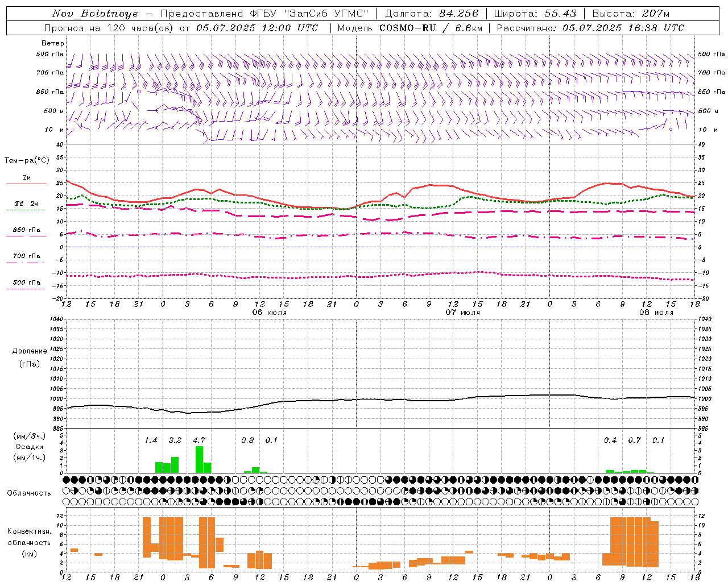Click the 07 июля date marker

(x=463, y=313)
